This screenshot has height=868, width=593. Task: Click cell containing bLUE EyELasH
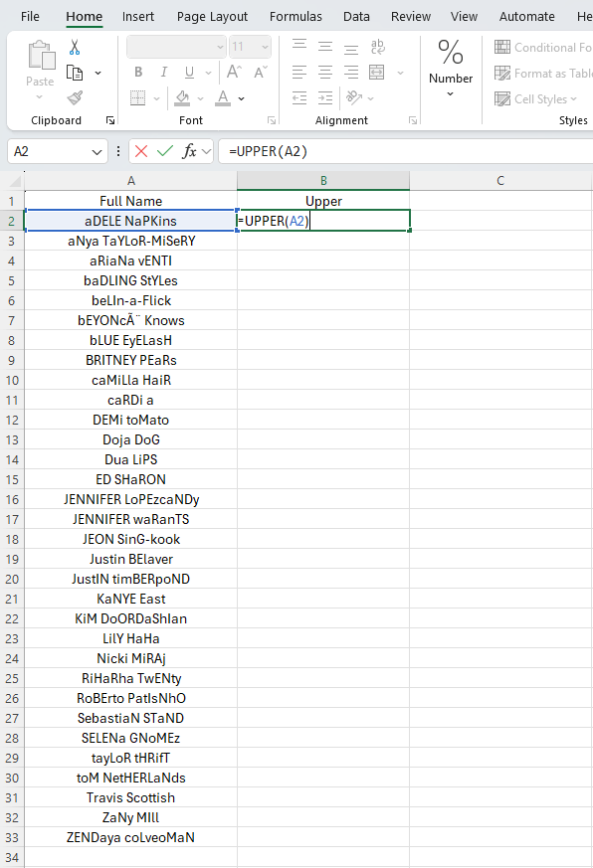[x=130, y=340]
